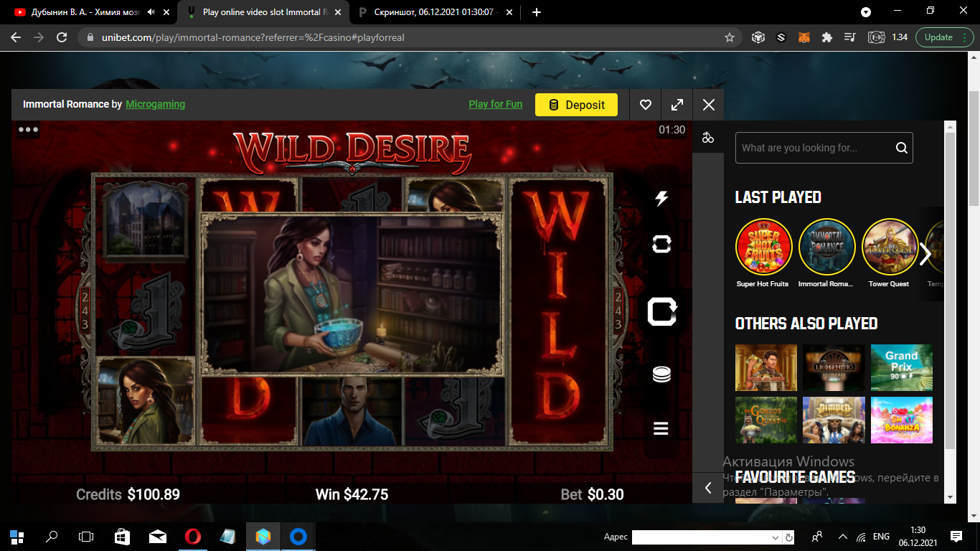Open the Book of Dead tile
The height and width of the screenshot is (551, 980).
coord(766,367)
